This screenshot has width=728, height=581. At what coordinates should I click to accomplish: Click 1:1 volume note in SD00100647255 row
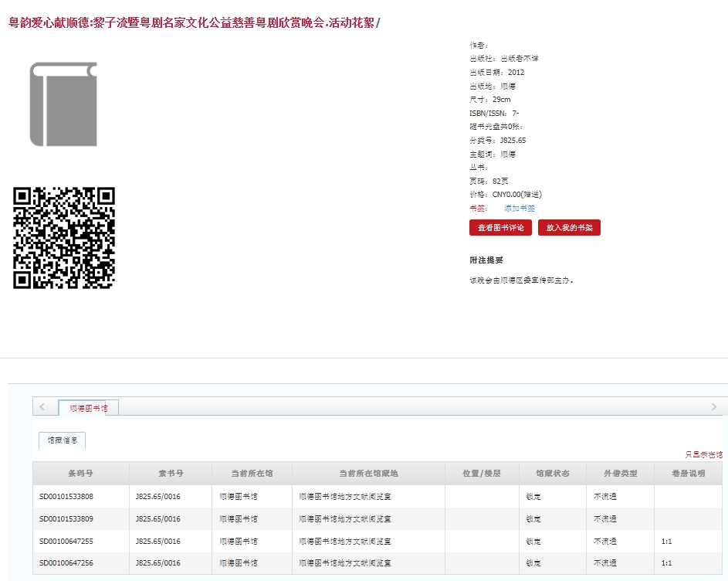pyautogui.click(x=667, y=541)
